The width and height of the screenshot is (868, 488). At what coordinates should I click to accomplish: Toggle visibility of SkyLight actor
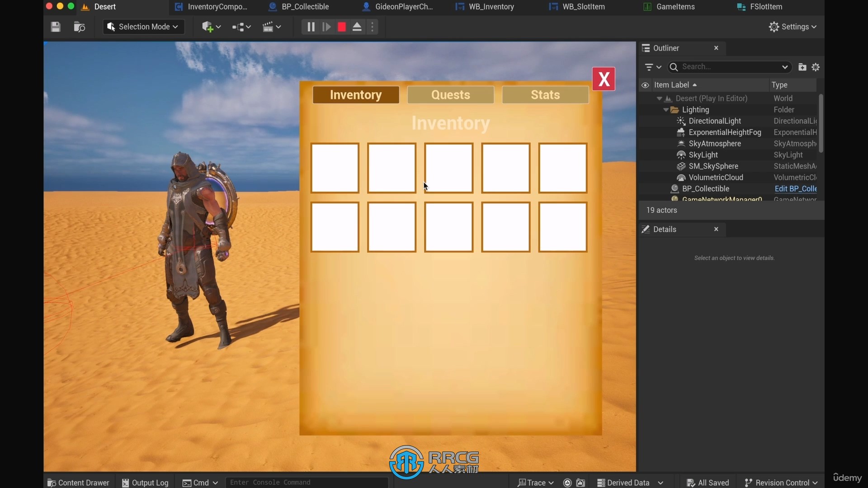coord(646,155)
